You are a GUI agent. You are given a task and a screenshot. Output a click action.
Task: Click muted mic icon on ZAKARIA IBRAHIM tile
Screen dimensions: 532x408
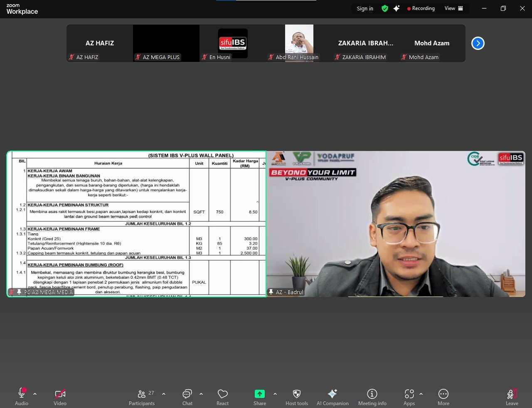(x=337, y=57)
